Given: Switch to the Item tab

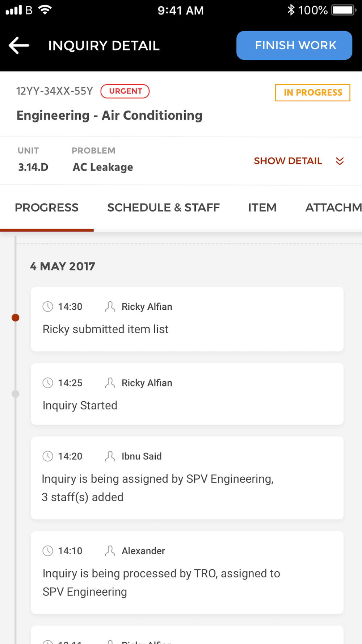Looking at the screenshot, I should click(262, 208).
